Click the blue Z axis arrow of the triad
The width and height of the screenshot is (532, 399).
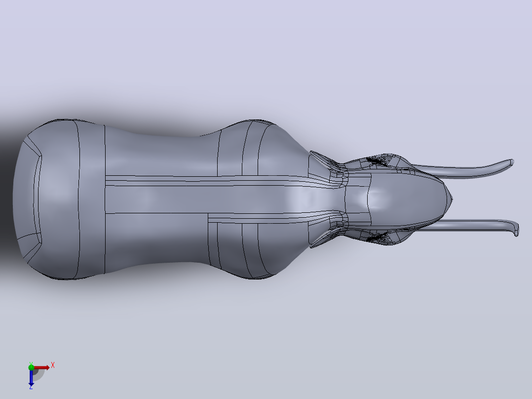point(31,378)
